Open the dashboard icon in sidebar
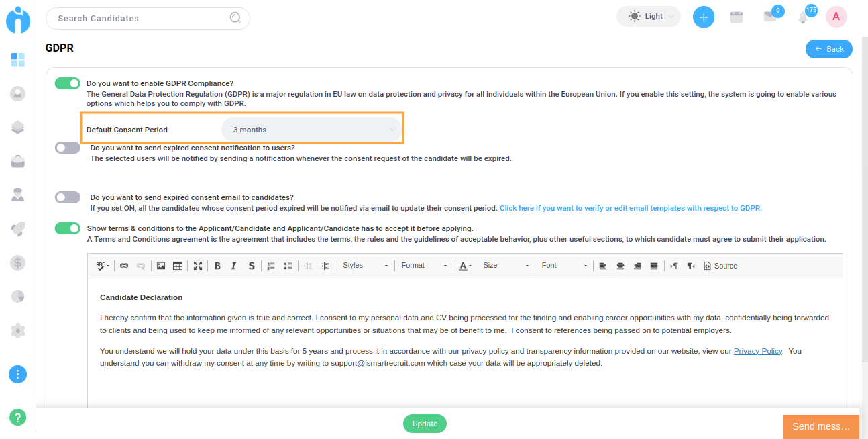Image resolution: width=868 pixels, height=439 pixels. click(x=18, y=60)
